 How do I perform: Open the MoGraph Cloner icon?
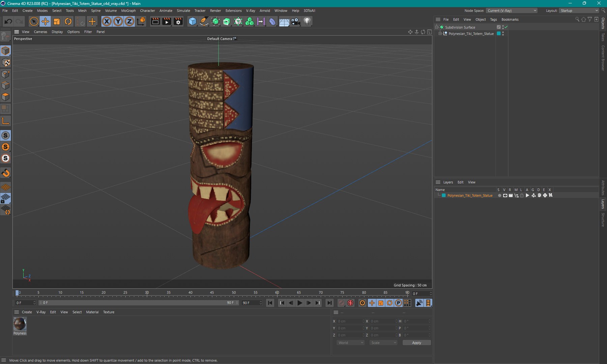click(238, 22)
